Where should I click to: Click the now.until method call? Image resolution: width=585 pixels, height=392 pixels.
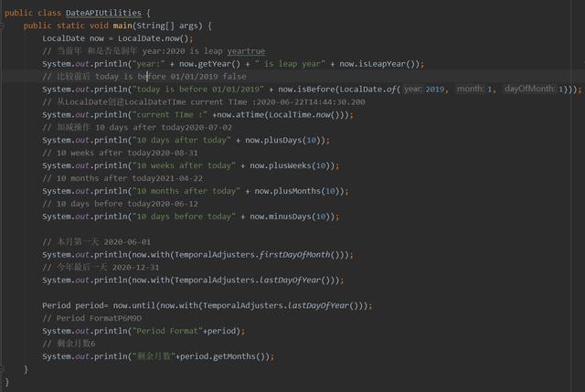tap(134, 305)
